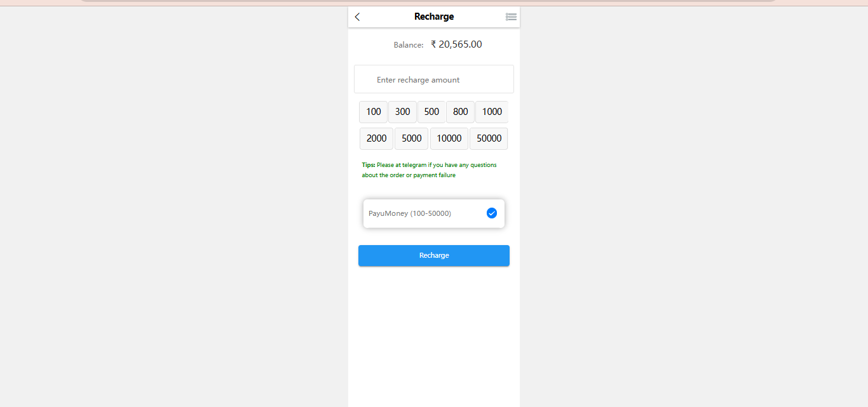This screenshot has height=407, width=868.
Task: Pick the 5000 amount preset
Action: 411,138
